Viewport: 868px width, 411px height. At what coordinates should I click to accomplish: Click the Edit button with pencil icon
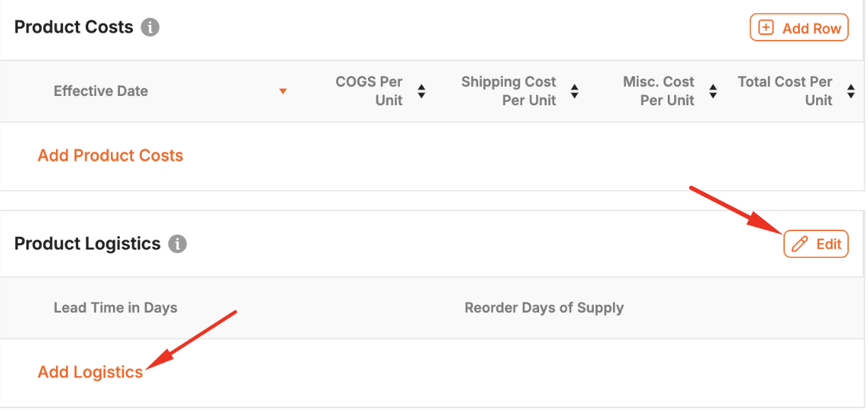(x=816, y=244)
